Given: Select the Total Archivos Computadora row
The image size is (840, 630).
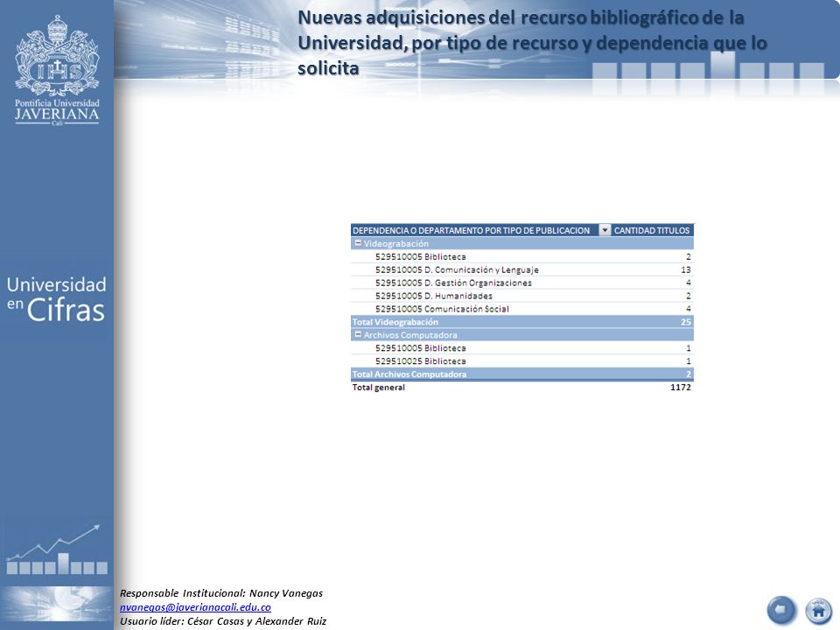Looking at the screenshot, I should pyautogui.click(x=522, y=374).
